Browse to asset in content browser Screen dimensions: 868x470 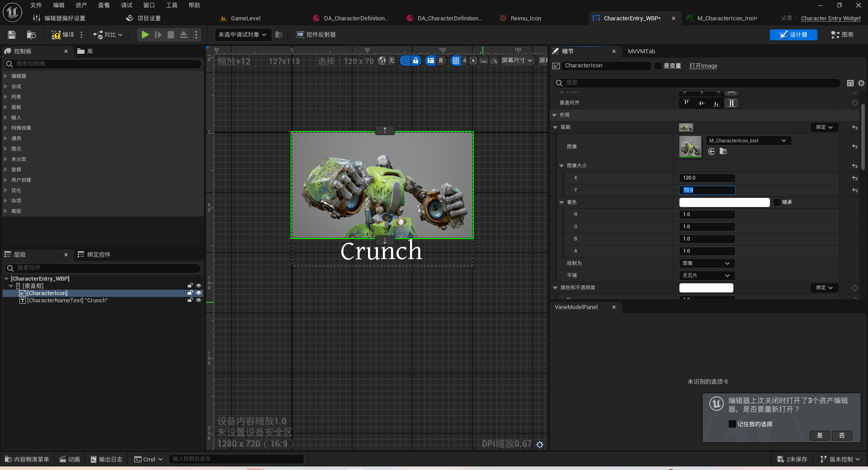click(31, 35)
